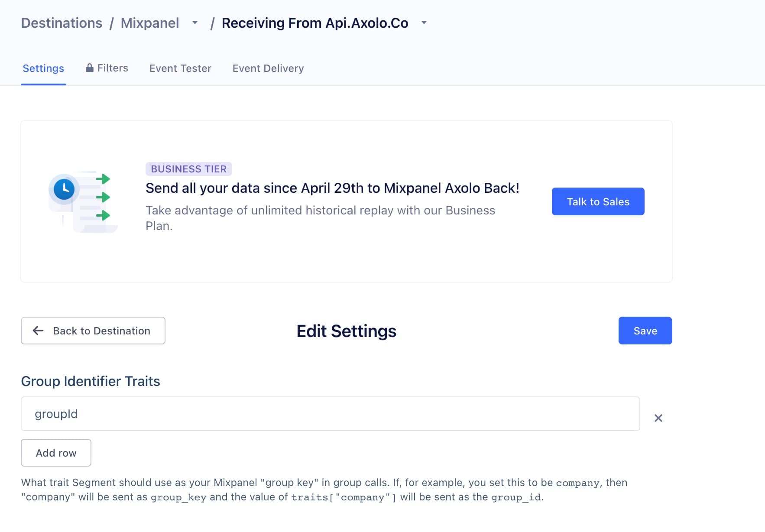Remove the groupId row with X icon

pyautogui.click(x=658, y=418)
